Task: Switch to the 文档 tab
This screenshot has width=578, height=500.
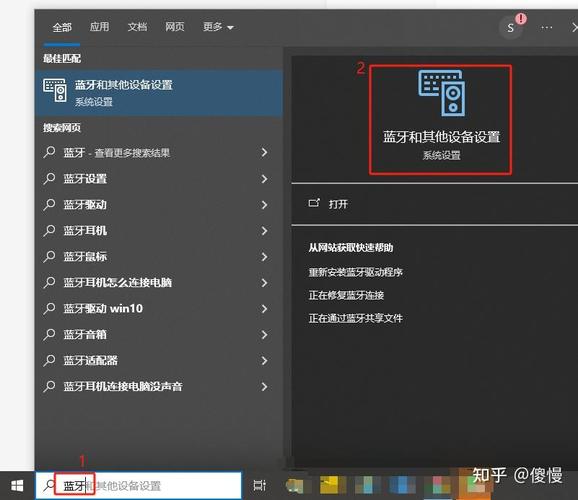Action: point(137,27)
